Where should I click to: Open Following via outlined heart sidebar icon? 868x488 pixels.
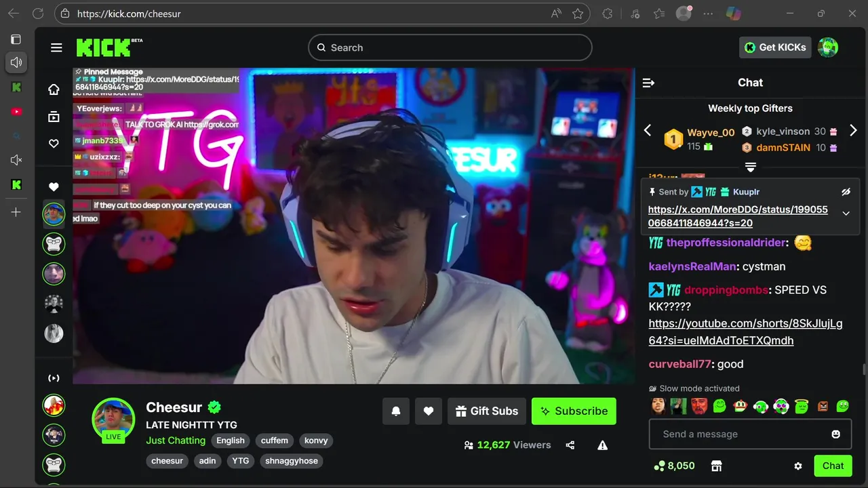pyautogui.click(x=54, y=144)
